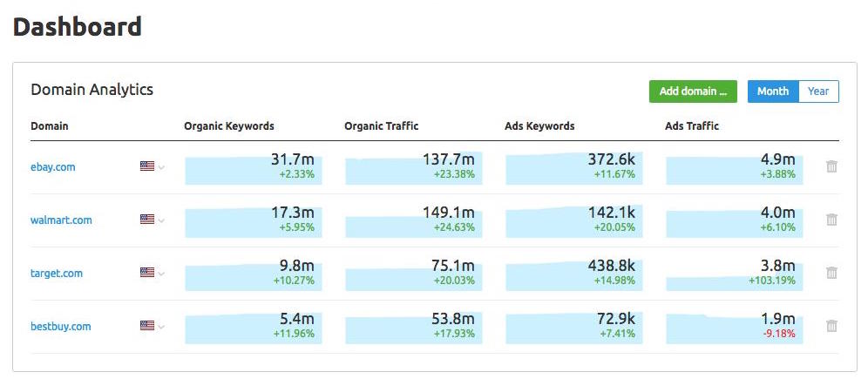The width and height of the screenshot is (868, 379).
Task: Open ebay.com ads keywords chart 372.6k
Action: tap(574, 168)
